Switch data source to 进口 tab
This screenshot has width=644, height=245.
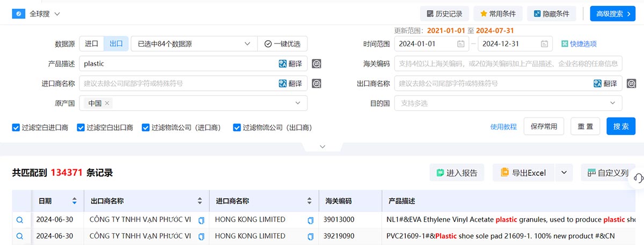(x=92, y=44)
